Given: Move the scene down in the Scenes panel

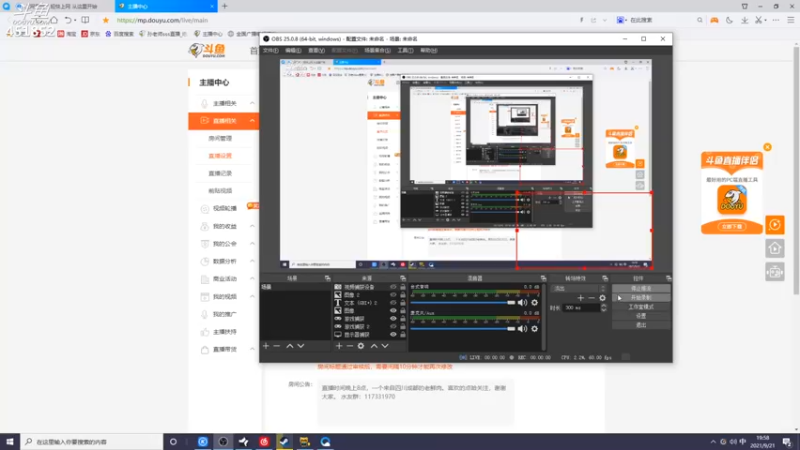Looking at the screenshot, I should [301, 346].
